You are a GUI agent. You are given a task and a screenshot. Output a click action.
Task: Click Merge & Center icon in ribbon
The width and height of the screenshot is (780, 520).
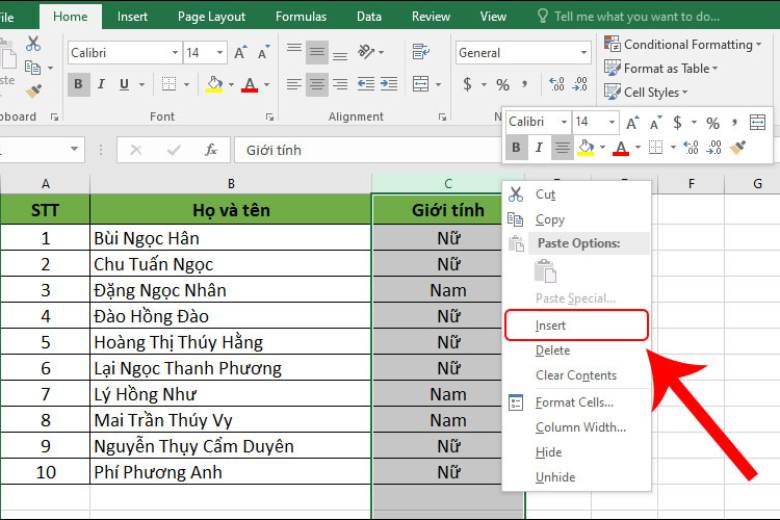(x=421, y=84)
